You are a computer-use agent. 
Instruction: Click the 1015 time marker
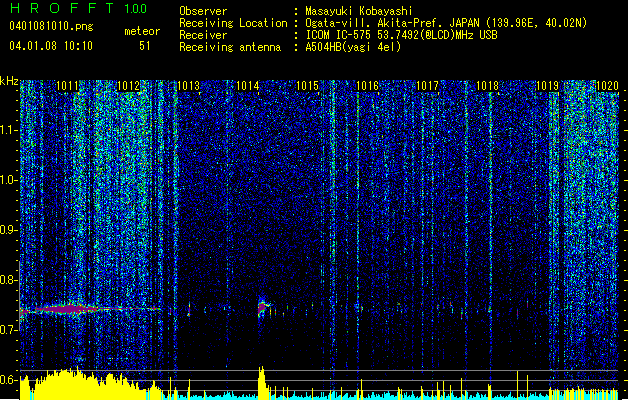pos(308,86)
